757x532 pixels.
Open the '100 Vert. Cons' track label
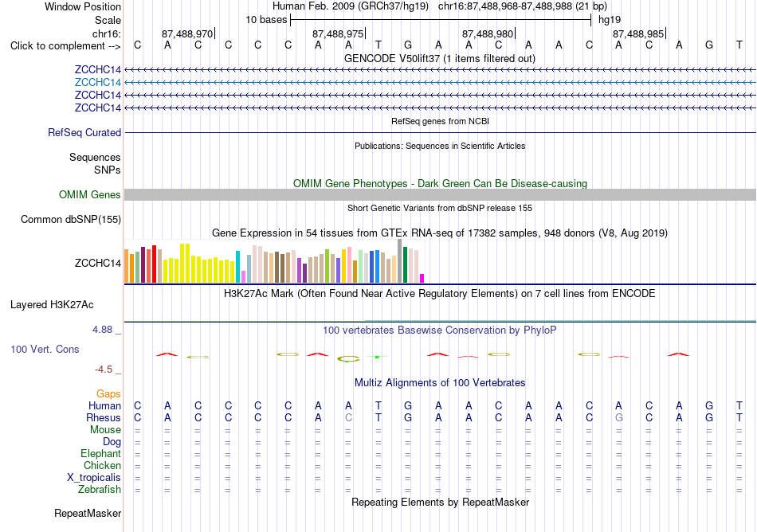click(45, 349)
